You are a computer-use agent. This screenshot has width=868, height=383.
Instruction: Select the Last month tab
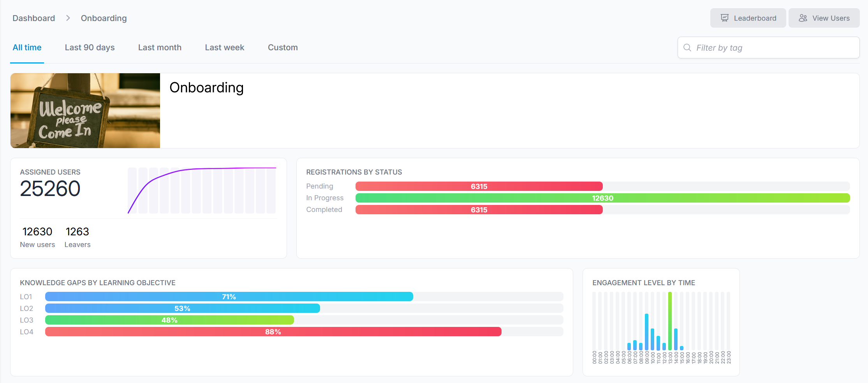click(160, 48)
